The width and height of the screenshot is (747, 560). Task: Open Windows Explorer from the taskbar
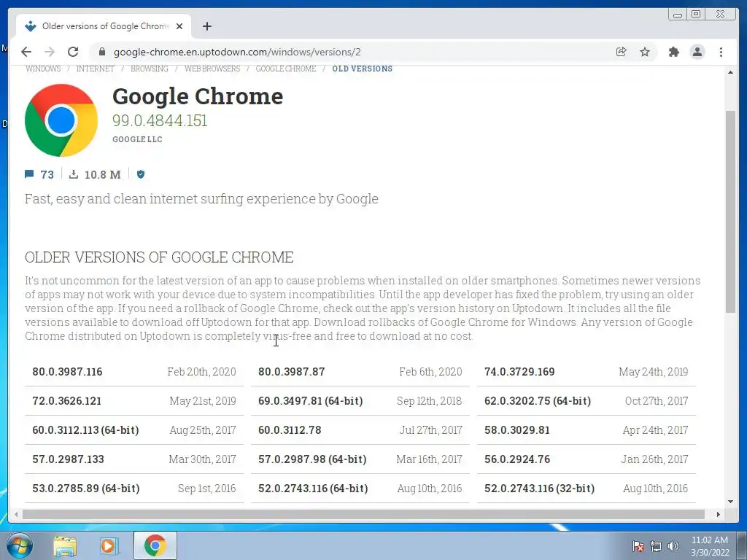point(65,545)
